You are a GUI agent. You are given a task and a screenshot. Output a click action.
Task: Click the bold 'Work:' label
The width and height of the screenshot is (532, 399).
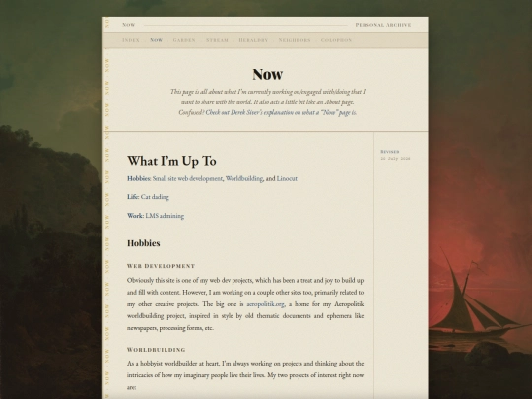135,216
